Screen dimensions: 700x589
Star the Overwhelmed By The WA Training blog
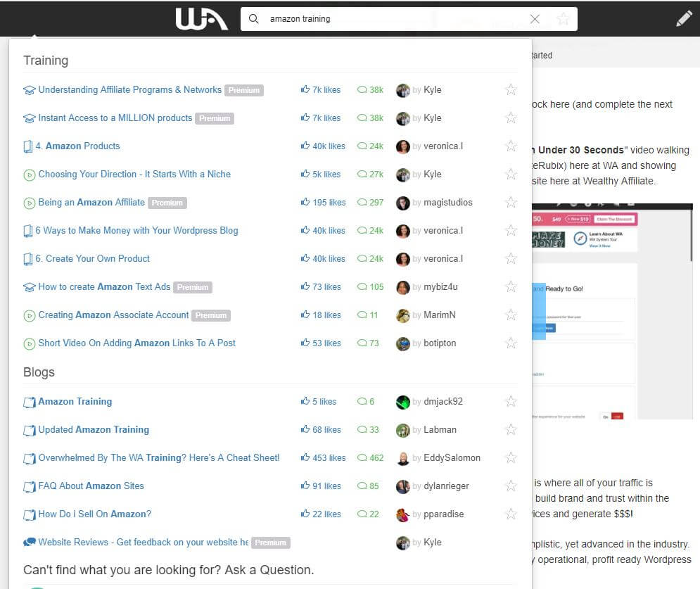[x=511, y=457]
